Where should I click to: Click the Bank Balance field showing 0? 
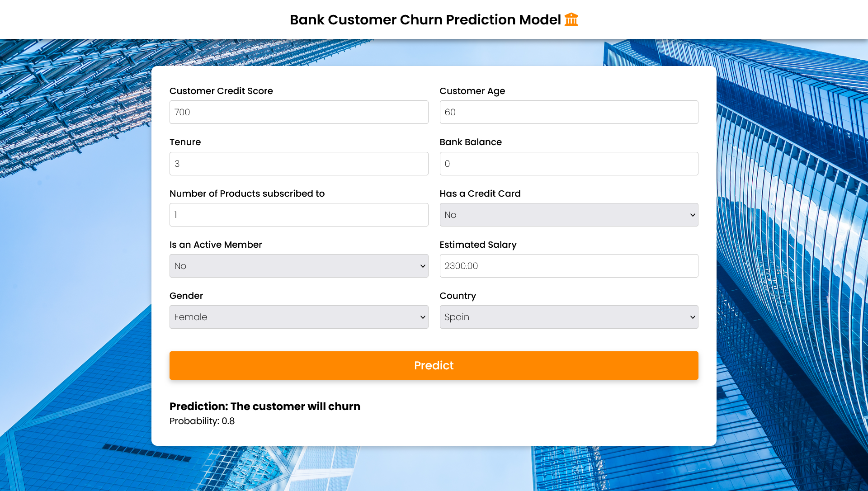pos(569,164)
